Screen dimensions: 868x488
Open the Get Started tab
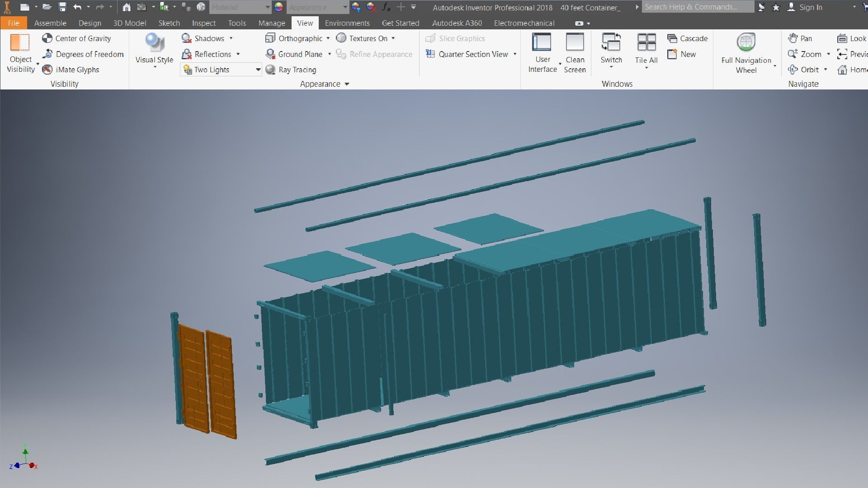[401, 23]
